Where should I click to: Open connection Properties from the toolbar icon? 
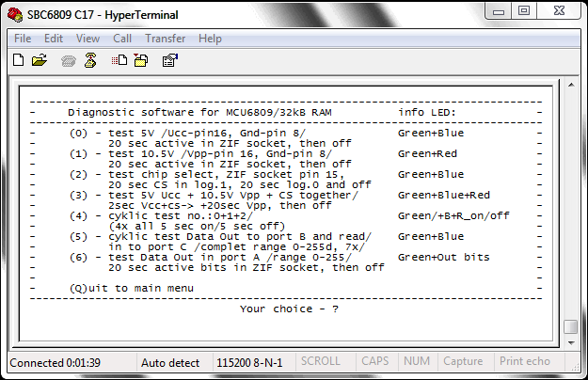pos(170,60)
